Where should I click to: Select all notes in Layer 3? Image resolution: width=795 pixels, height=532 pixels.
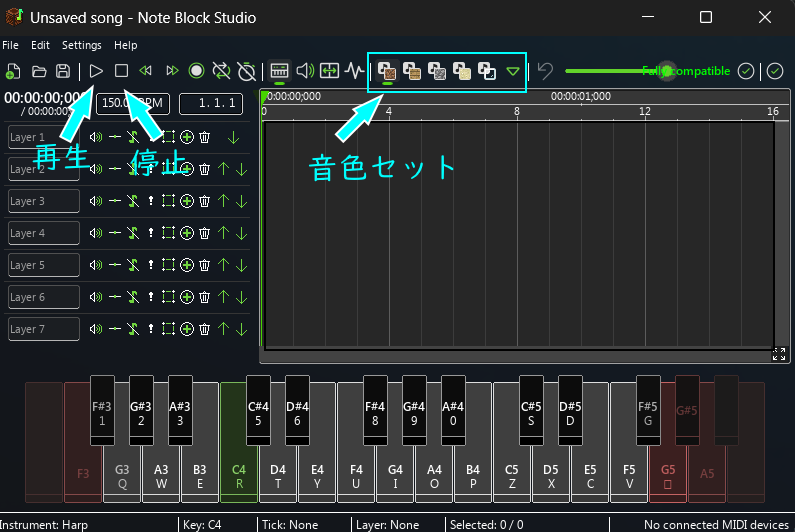click(x=168, y=201)
